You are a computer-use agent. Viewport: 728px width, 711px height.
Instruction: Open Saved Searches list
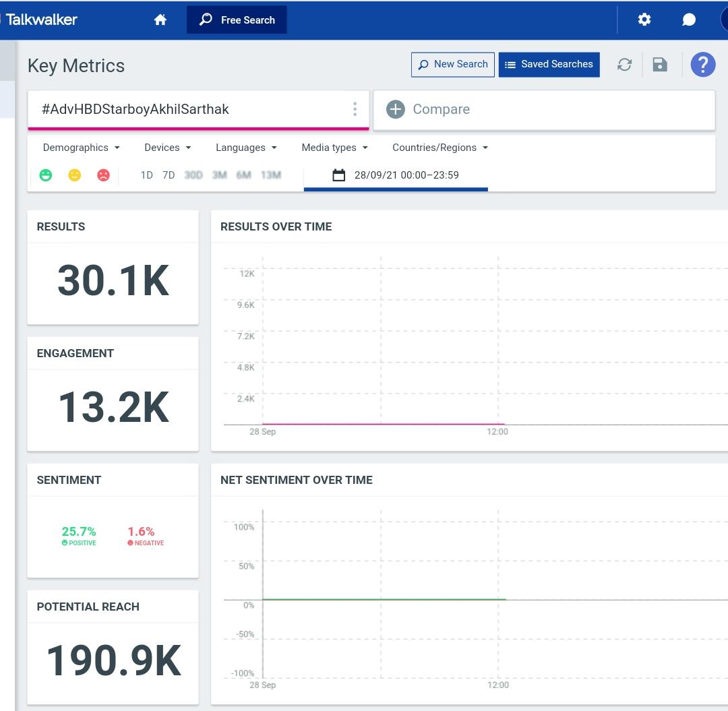pyautogui.click(x=549, y=65)
